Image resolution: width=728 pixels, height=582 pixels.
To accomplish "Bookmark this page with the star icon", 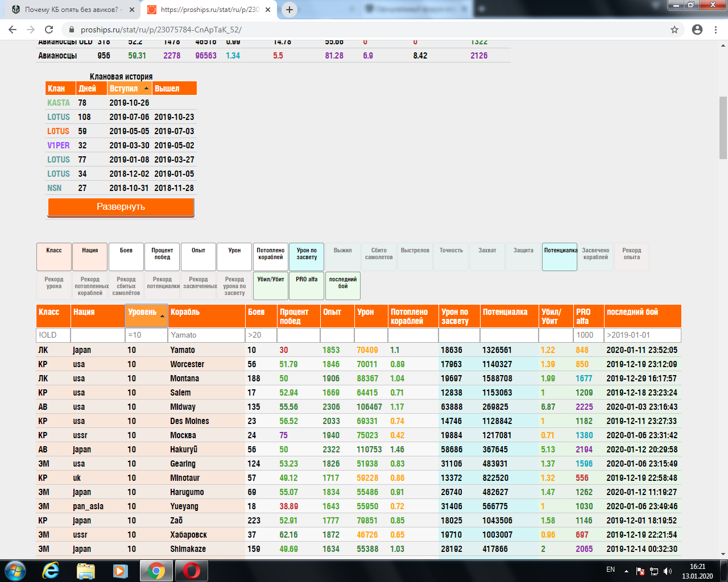I will point(675,30).
